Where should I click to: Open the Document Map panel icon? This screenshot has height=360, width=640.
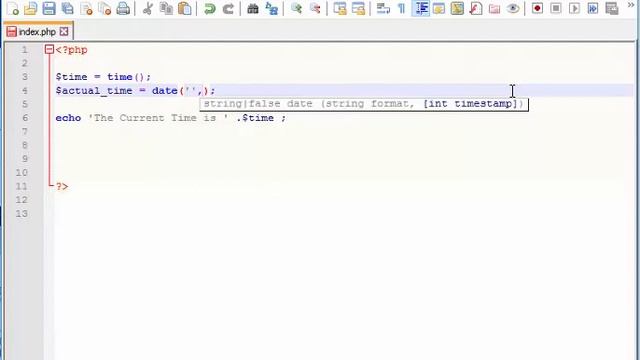[457, 9]
